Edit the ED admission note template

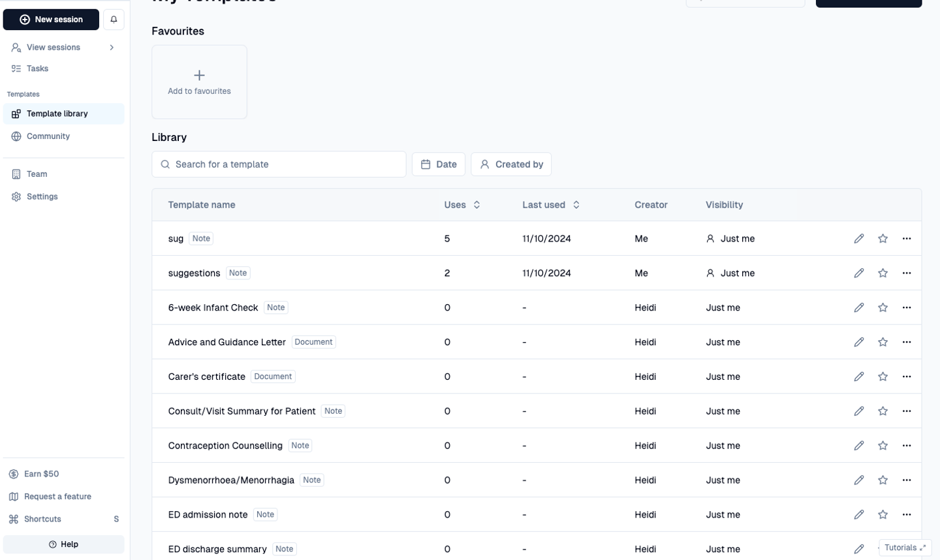pyautogui.click(x=859, y=515)
